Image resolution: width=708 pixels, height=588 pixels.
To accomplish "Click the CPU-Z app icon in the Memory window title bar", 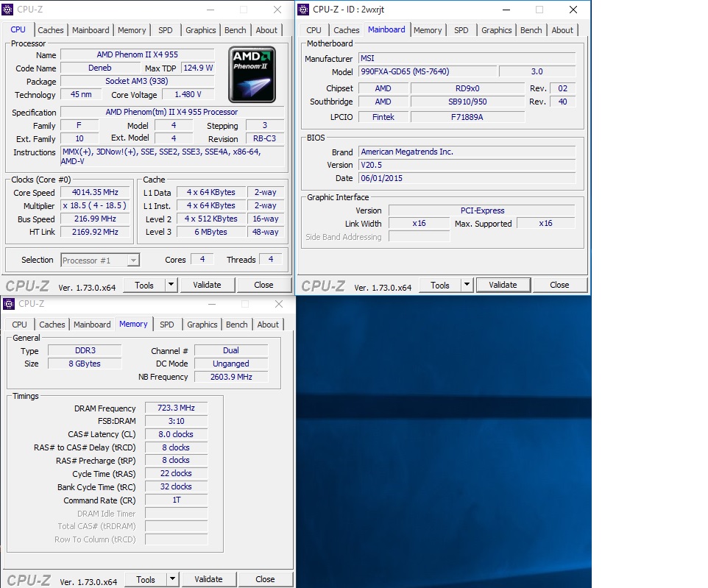I will [9, 304].
